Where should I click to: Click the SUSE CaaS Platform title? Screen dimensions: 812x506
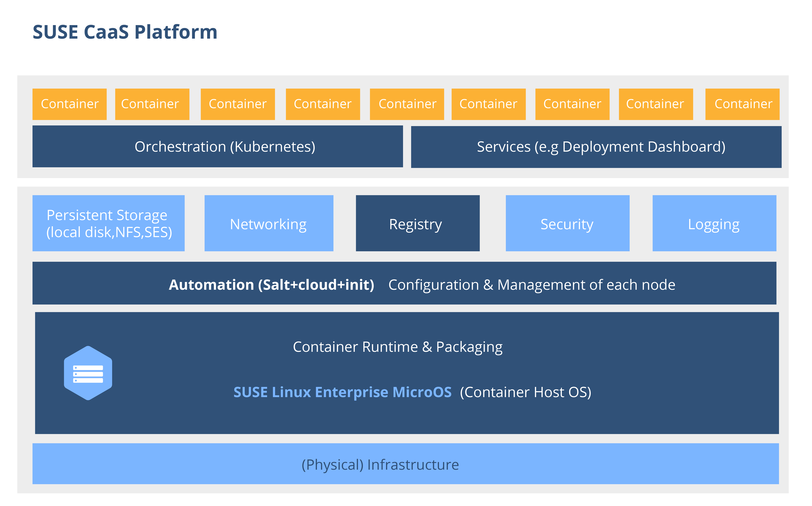(125, 32)
